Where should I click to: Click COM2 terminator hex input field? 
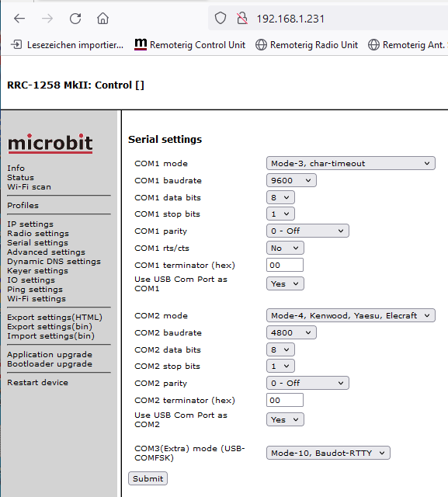(x=285, y=400)
